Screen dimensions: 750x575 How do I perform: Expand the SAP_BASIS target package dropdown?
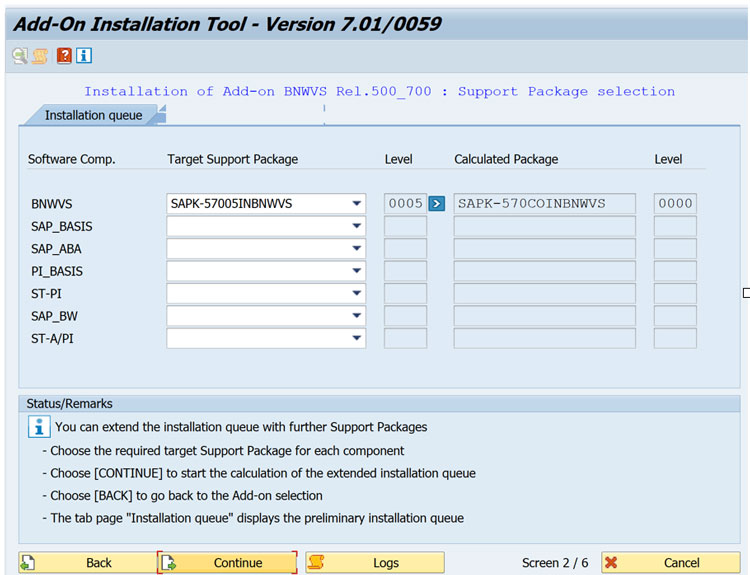(356, 226)
